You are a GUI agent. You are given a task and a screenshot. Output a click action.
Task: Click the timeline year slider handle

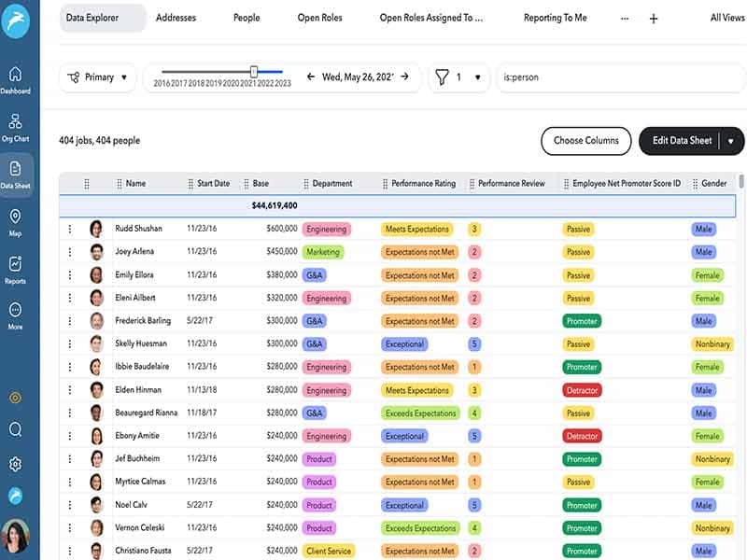pos(253,71)
